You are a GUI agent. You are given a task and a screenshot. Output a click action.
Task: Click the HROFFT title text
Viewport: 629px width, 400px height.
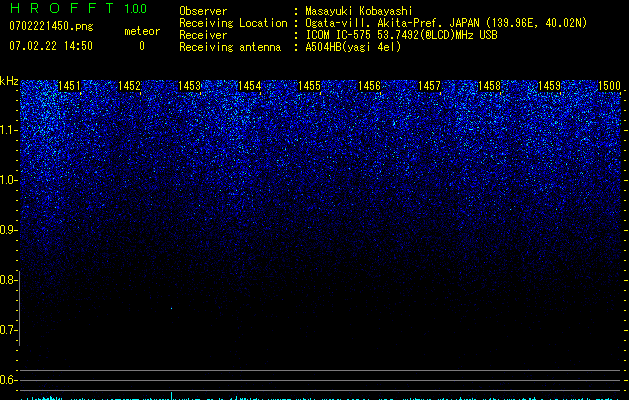62,8
